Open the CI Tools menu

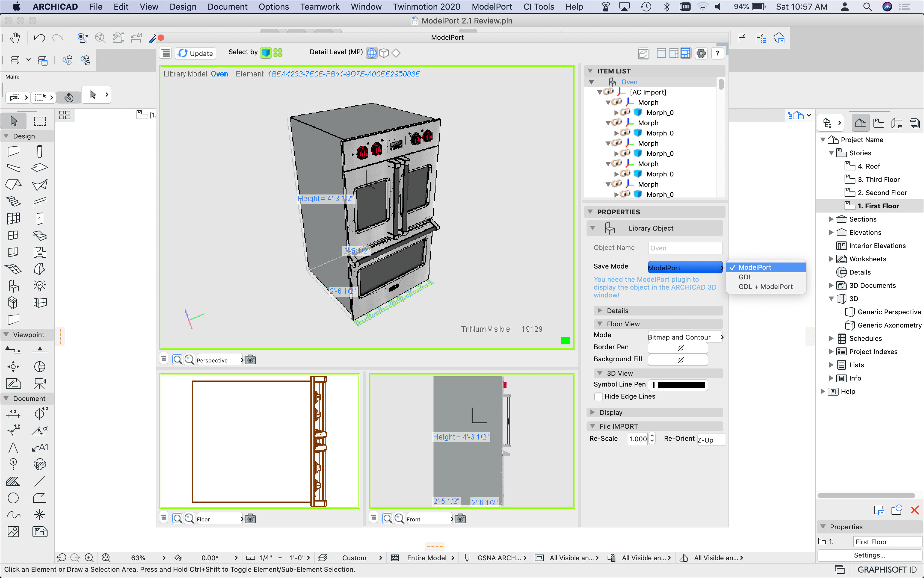tap(538, 7)
